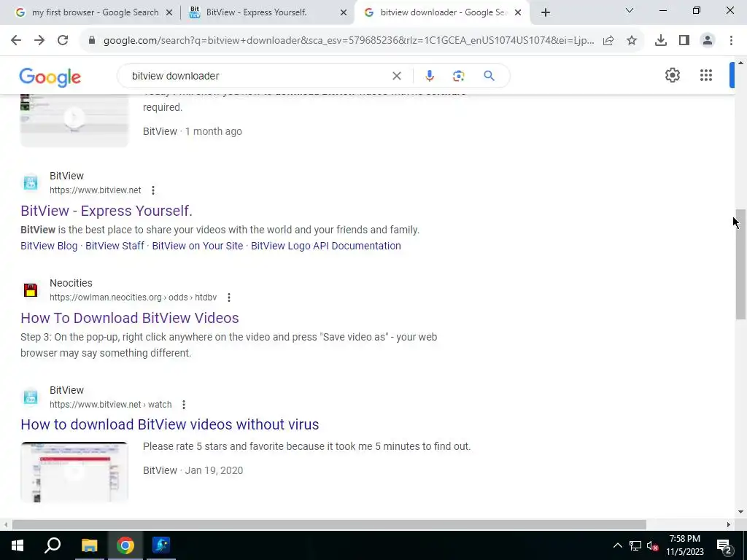Open Chrome downloads icon
The image size is (747, 560).
pyautogui.click(x=661, y=41)
